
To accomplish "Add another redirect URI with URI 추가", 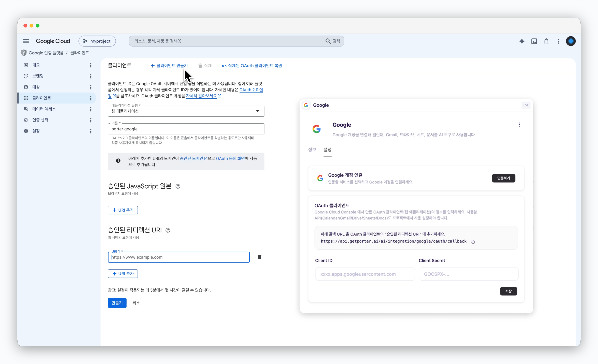I will (x=123, y=274).
